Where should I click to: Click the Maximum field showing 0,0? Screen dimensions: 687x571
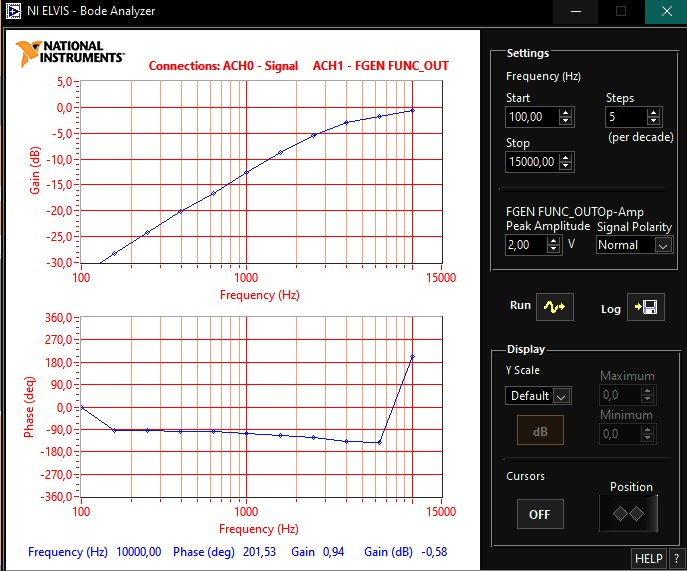tap(620, 395)
